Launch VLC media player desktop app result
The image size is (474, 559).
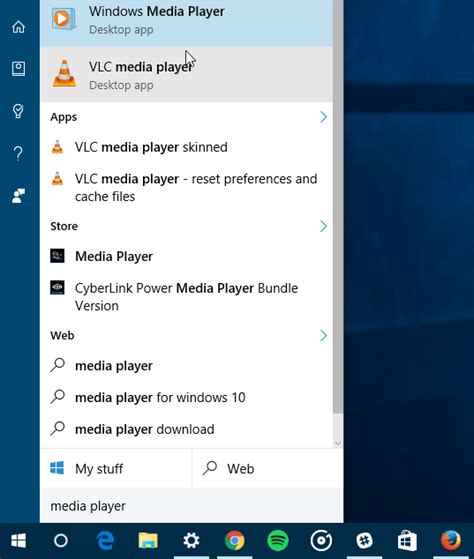point(186,75)
